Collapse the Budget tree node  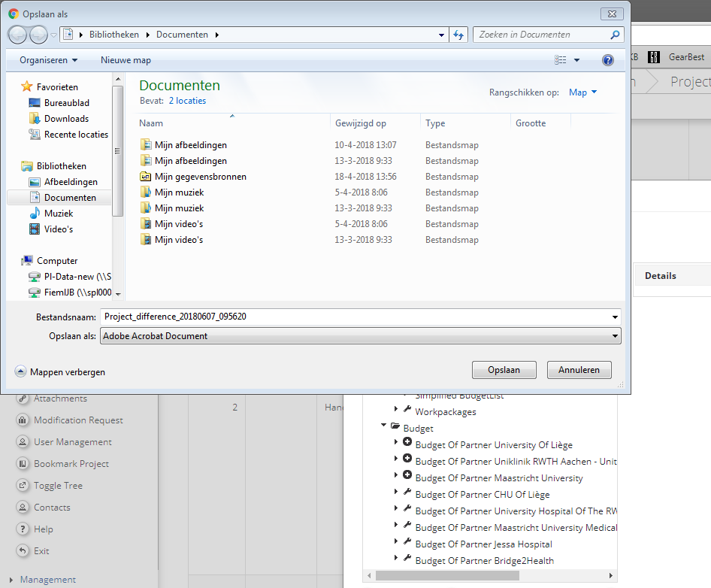pos(384,426)
